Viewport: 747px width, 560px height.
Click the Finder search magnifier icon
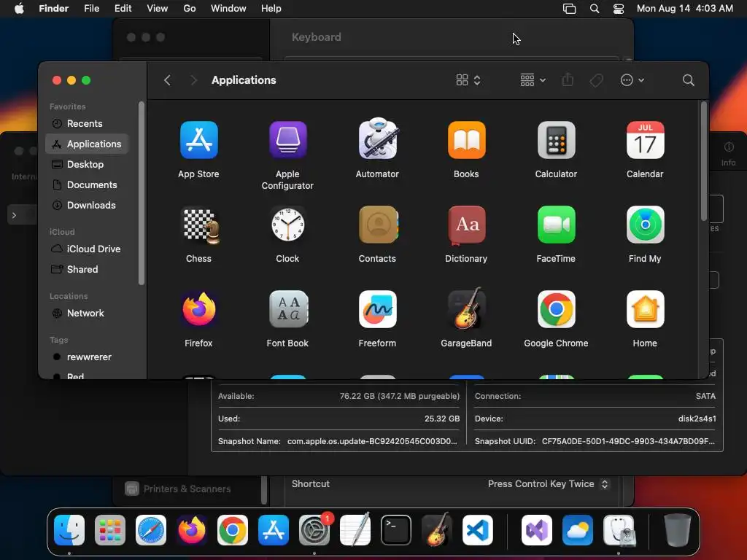point(688,80)
